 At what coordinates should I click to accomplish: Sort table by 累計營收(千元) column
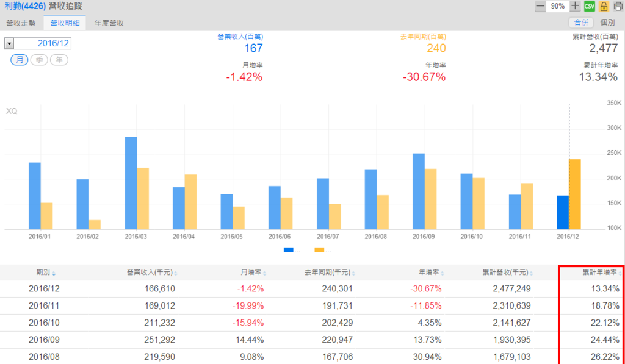[508, 273]
